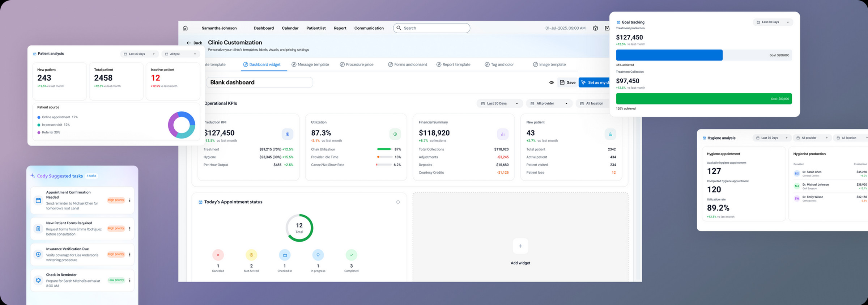The image size is (868, 305).
Task: Open options menu for Check-in Reminder task
Action: click(x=129, y=280)
